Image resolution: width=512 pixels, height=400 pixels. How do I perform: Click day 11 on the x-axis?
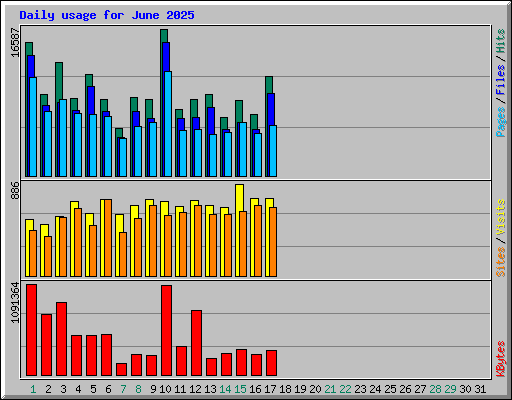click(180, 389)
